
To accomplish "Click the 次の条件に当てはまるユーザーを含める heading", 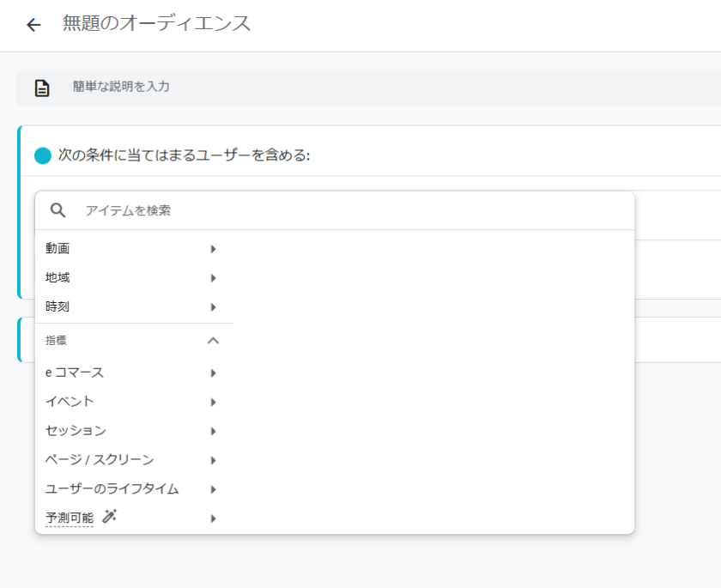I will (184, 155).
